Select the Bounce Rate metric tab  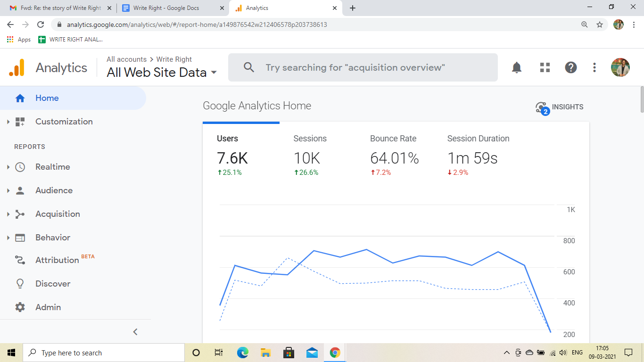point(395,156)
